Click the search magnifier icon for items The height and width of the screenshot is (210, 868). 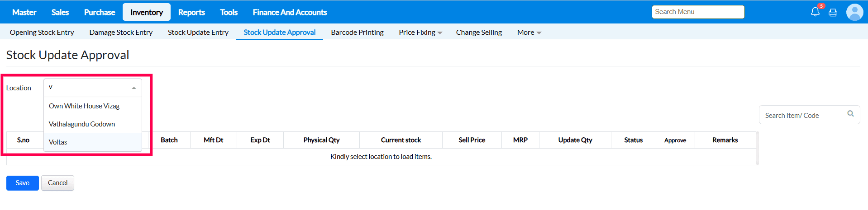click(850, 114)
